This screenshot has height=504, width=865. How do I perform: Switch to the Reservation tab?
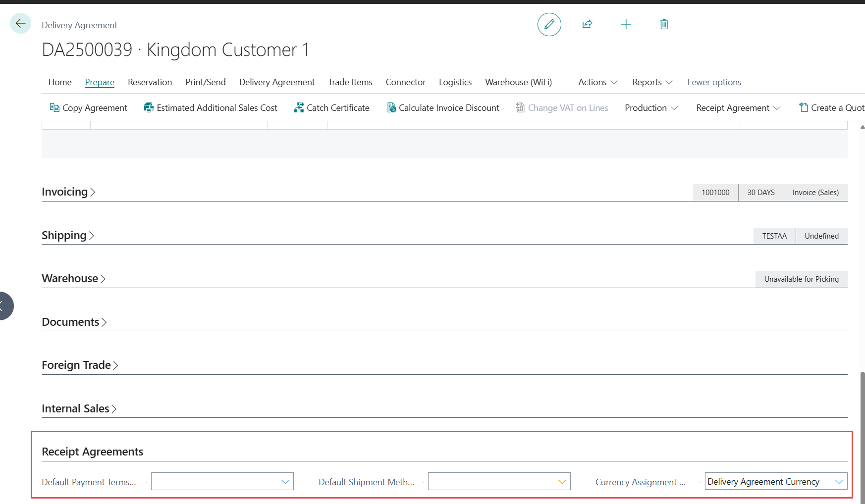(x=150, y=82)
